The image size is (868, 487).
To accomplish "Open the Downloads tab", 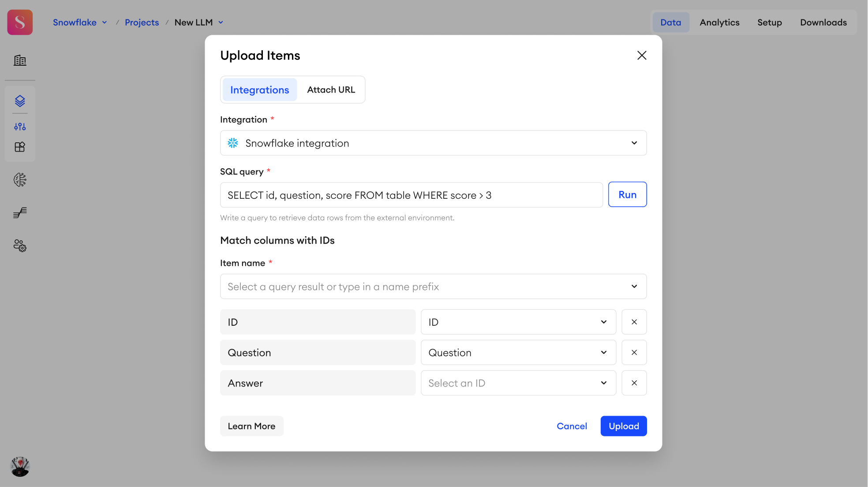I will tap(823, 22).
